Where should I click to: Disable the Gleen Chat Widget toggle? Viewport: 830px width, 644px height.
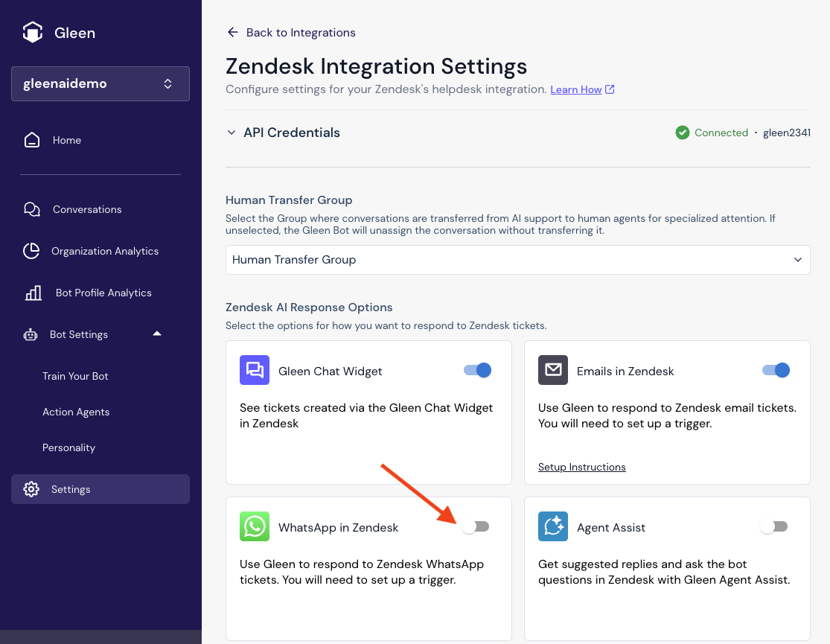[x=478, y=370]
